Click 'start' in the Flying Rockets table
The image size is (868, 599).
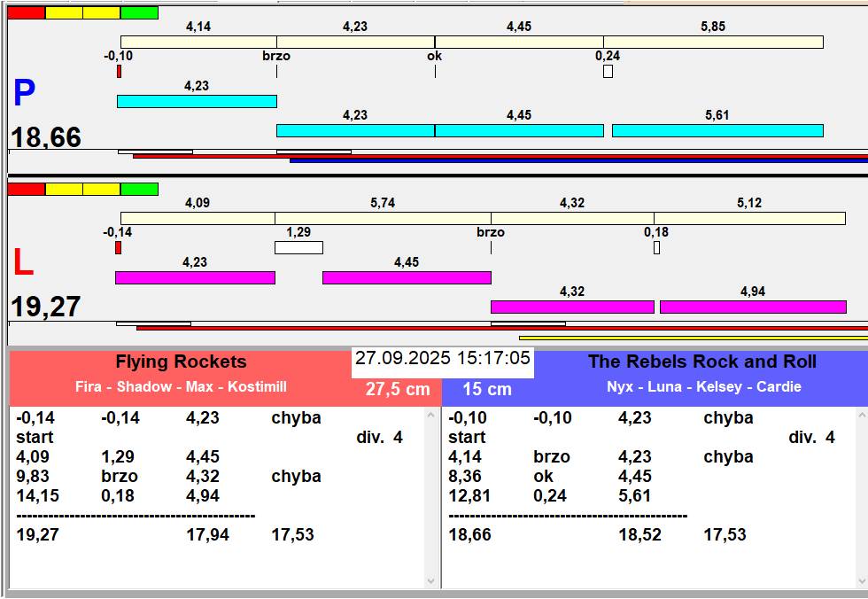coord(35,438)
